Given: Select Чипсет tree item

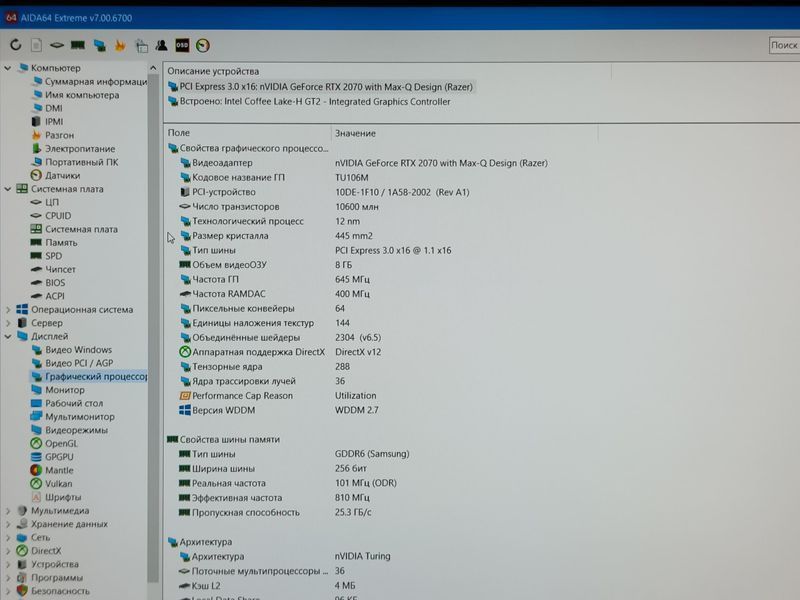Looking at the screenshot, I should 53,269.
